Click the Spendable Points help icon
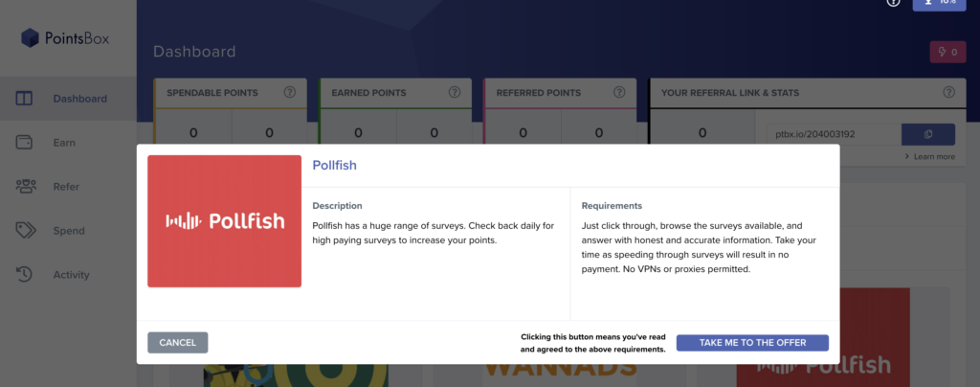Image resolution: width=980 pixels, height=387 pixels. click(x=289, y=93)
